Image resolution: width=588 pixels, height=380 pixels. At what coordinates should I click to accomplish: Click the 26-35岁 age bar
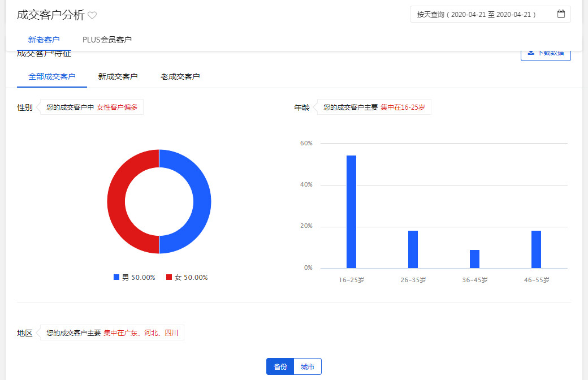413,249
